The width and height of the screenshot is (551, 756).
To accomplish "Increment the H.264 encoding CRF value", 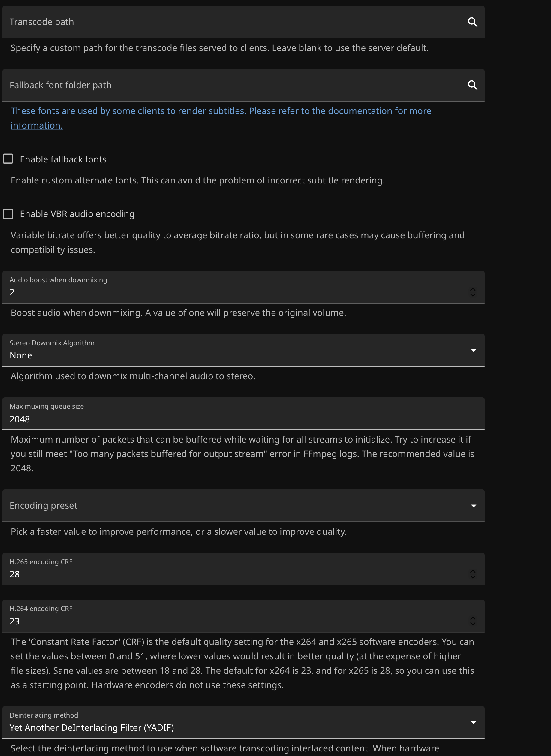I will 473,618.
